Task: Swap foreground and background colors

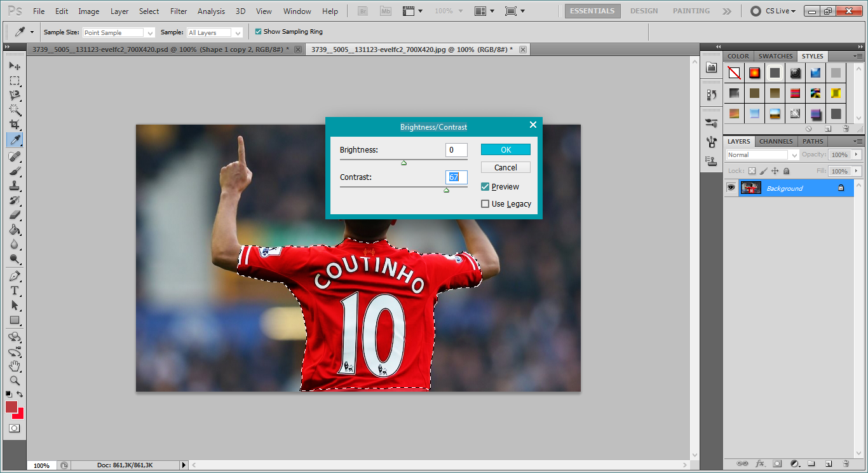Action: click(20, 394)
